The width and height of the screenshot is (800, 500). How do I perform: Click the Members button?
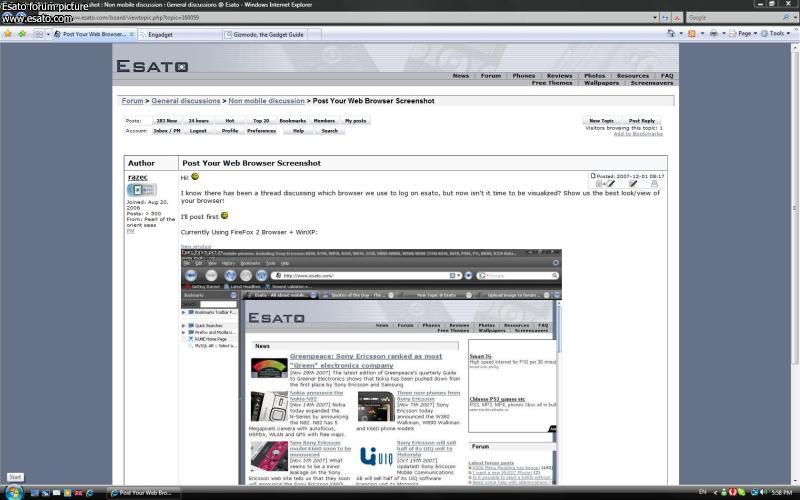point(324,121)
